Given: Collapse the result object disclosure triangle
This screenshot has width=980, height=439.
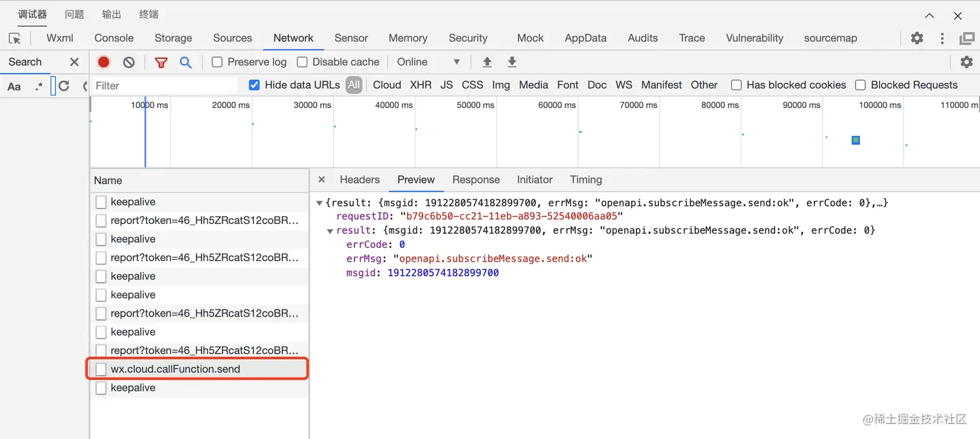Looking at the screenshot, I should pos(330,231).
